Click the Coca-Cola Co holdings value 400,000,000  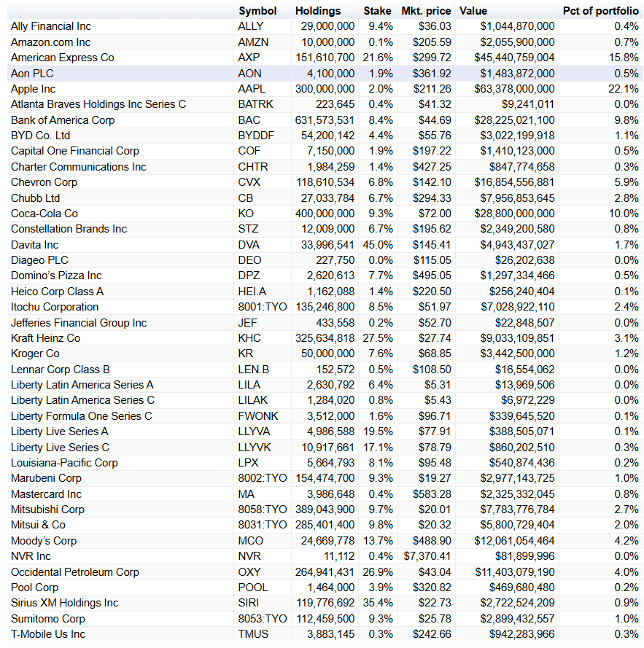tap(325, 214)
